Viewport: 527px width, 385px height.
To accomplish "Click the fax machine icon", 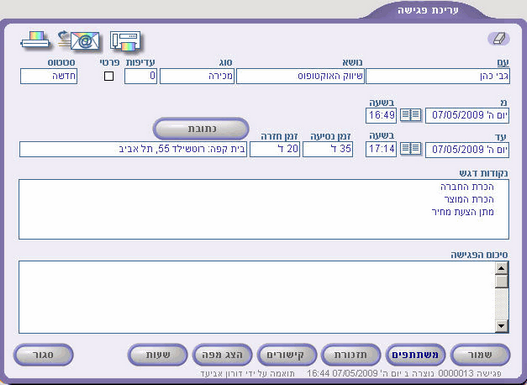I will pyautogui.click(x=125, y=41).
